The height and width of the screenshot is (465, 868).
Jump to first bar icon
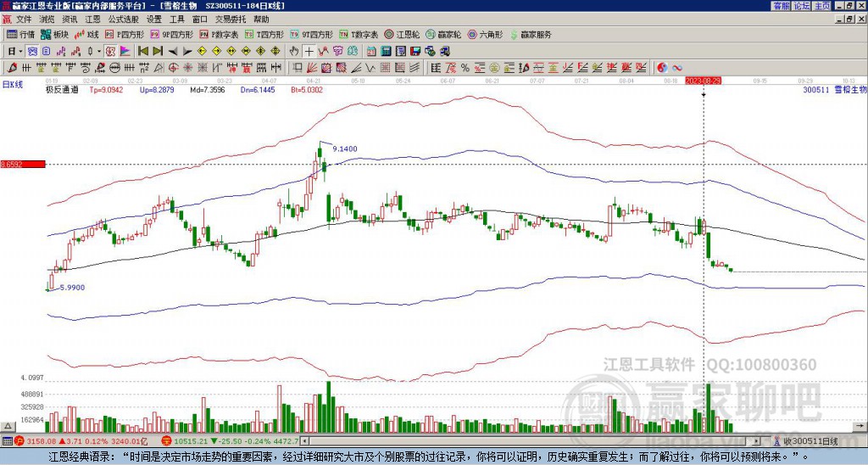(x=142, y=52)
